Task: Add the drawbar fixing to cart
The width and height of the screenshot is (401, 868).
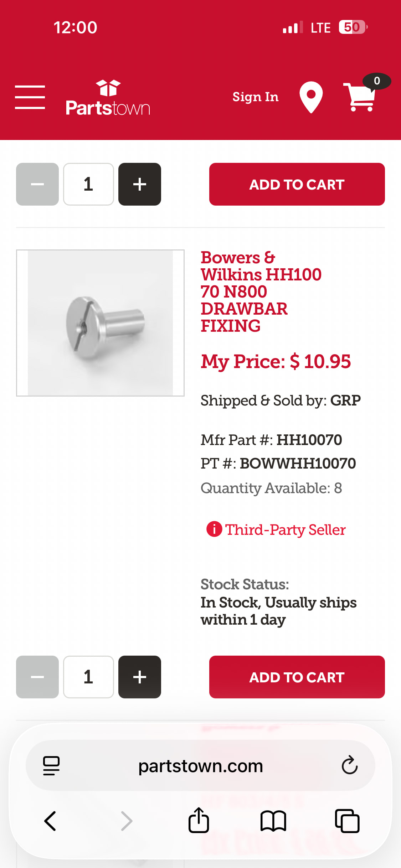Action: (x=297, y=677)
